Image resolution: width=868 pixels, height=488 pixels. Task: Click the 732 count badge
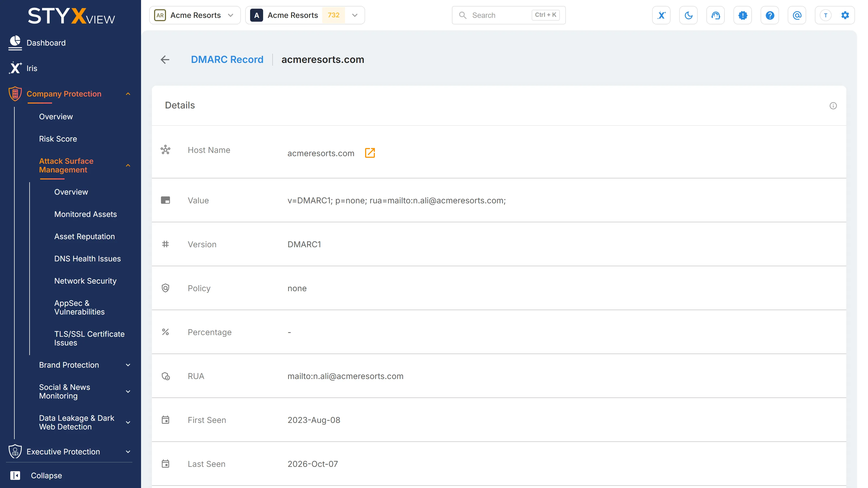333,15
